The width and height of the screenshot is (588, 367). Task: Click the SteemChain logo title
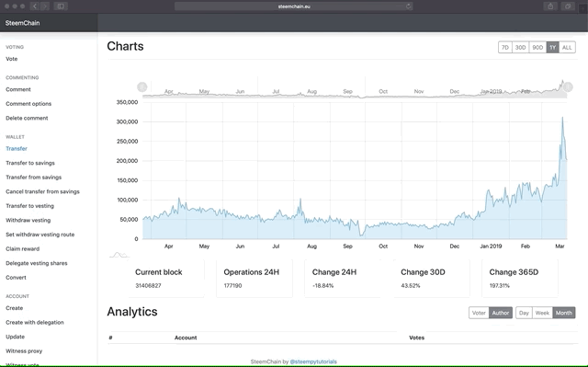[x=22, y=23]
